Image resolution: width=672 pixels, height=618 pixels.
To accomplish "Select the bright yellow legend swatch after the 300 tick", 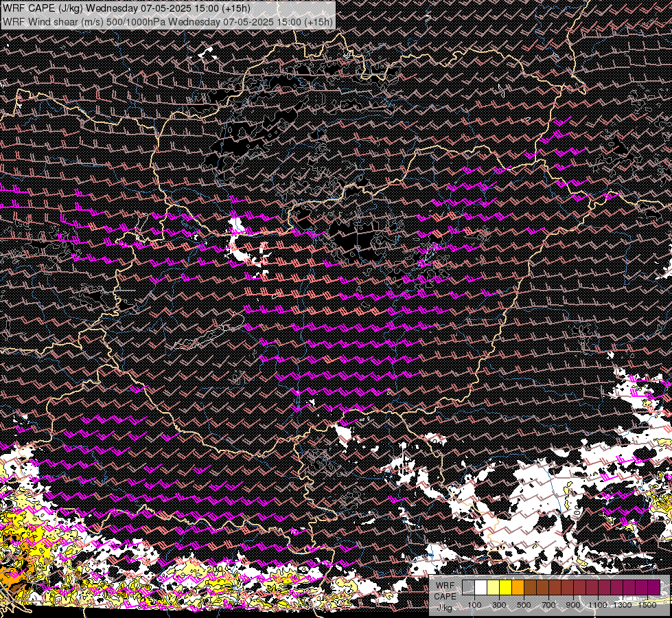I will click(x=506, y=587).
